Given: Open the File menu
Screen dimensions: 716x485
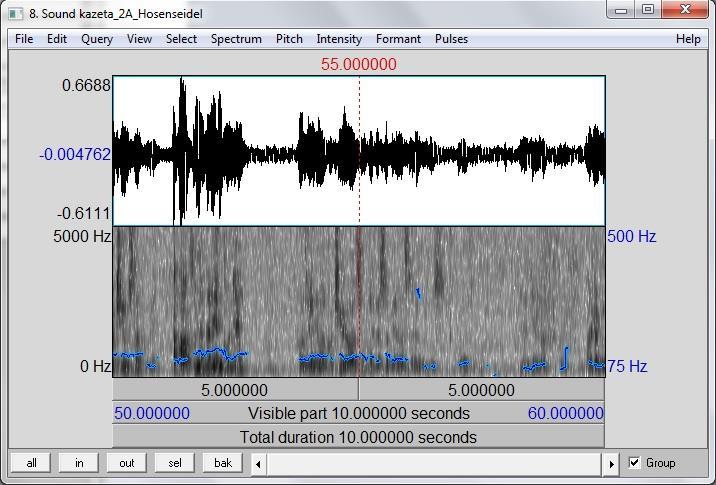Looking at the screenshot, I should click(24, 39).
